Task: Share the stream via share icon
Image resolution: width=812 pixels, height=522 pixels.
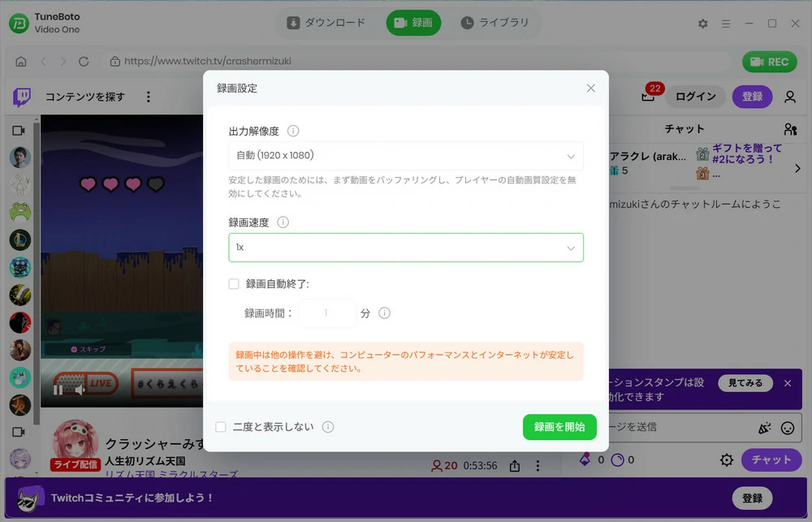Action: pos(514,465)
